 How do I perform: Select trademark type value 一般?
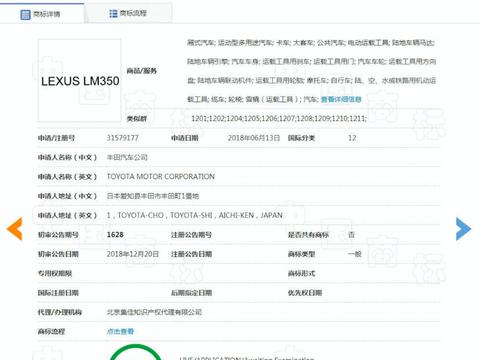pos(355,254)
